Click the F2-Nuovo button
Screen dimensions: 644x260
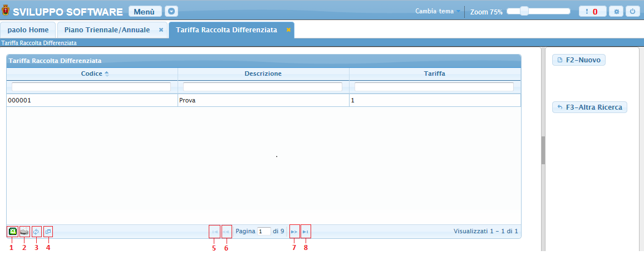(579, 60)
